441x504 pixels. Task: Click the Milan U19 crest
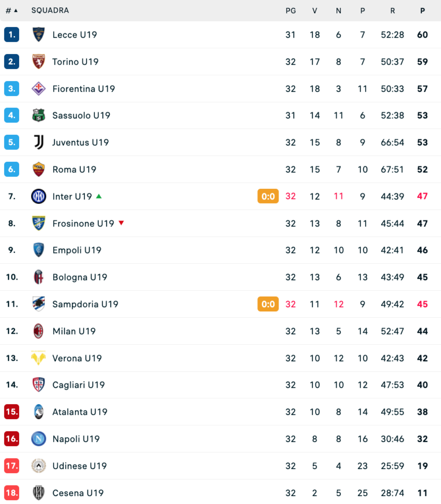[x=39, y=331]
